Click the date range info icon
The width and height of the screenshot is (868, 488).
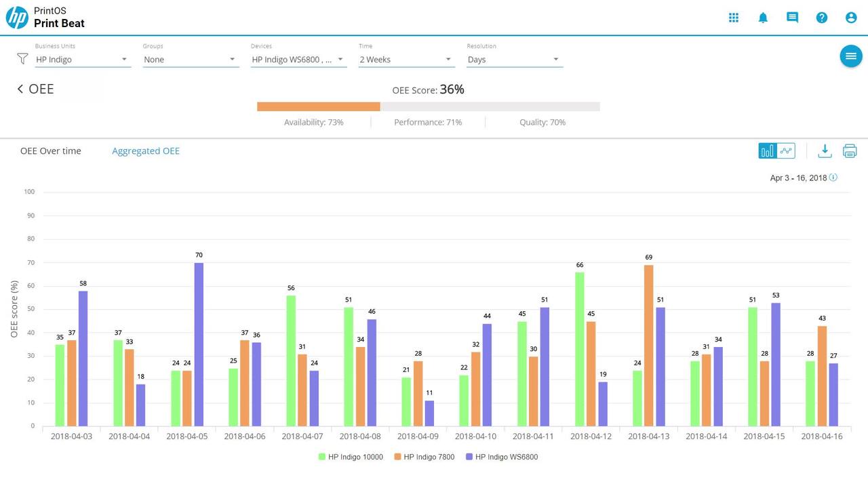click(833, 178)
